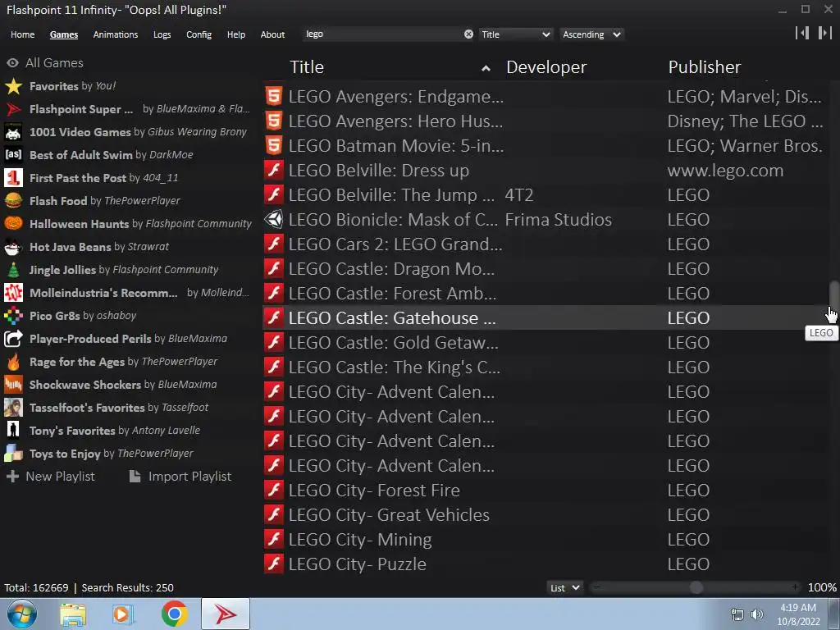
Task: Click the game list vertical scrollbar thumb
Action: [833, 295]
